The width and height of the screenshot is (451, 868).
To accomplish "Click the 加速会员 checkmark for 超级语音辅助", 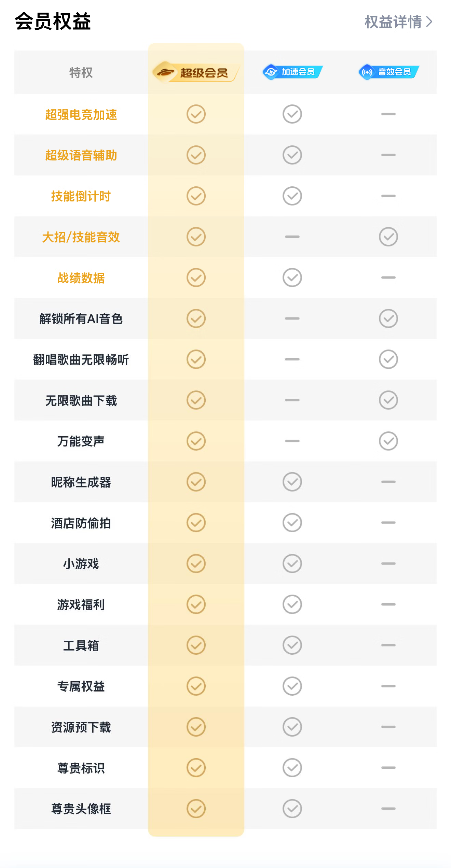I will 292,155.
